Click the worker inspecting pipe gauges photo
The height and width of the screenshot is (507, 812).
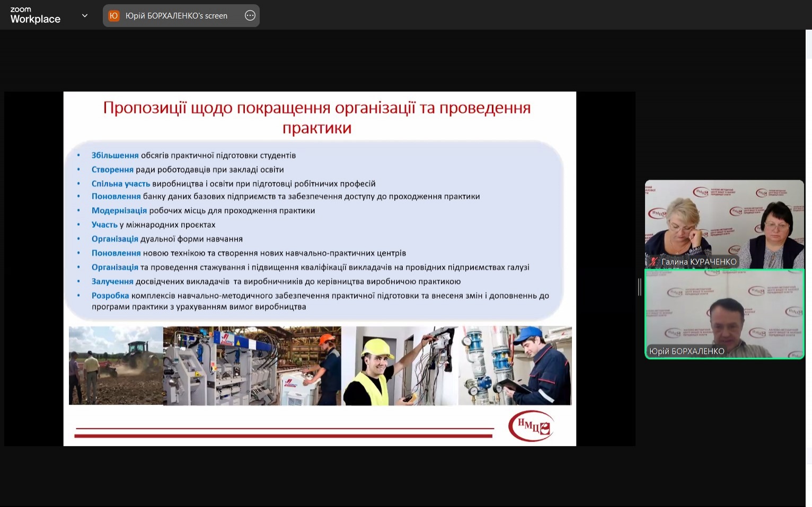515,366
